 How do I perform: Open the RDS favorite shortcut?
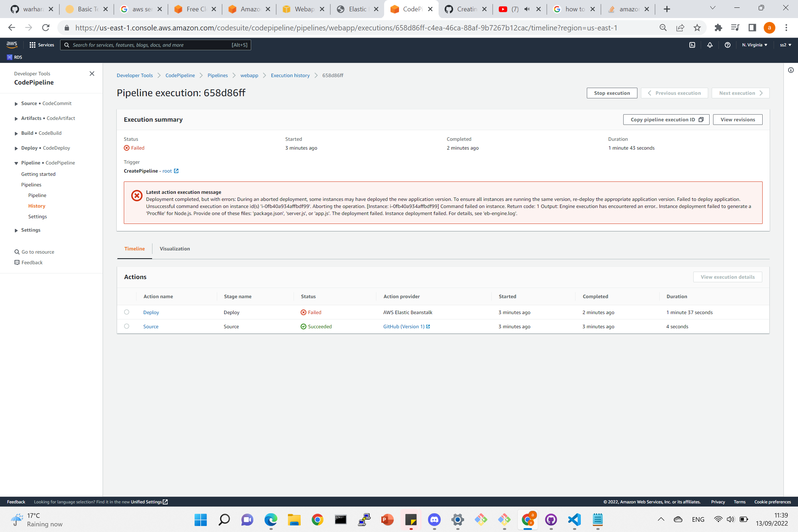15,57
